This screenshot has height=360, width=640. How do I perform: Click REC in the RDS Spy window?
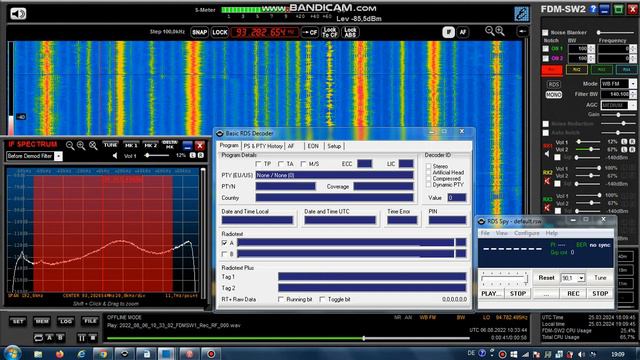[573, 293]
